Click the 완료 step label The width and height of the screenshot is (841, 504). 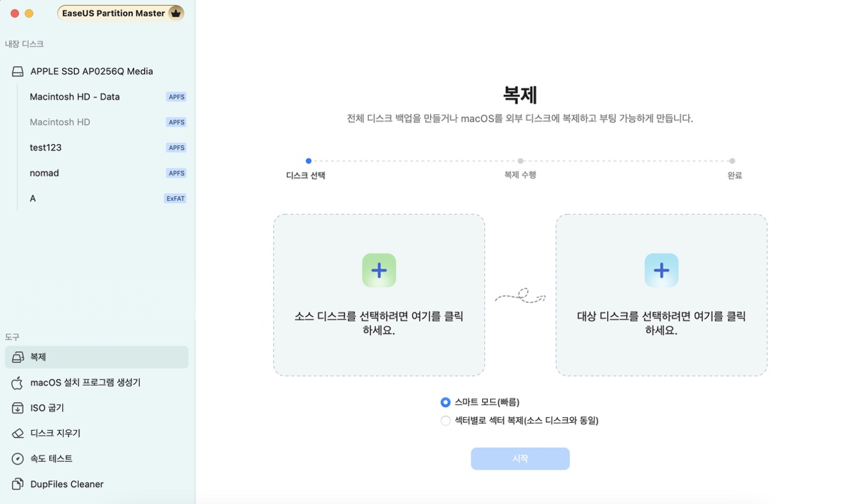734,175
